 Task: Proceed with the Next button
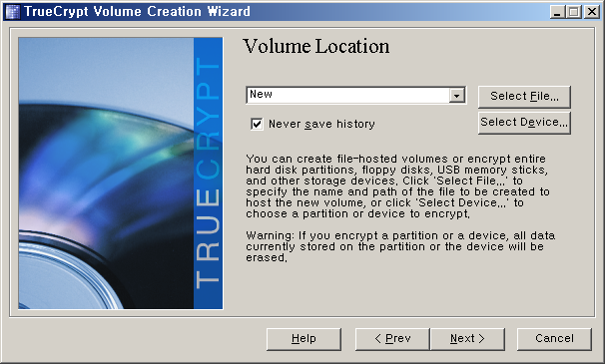tap(467, 339)
